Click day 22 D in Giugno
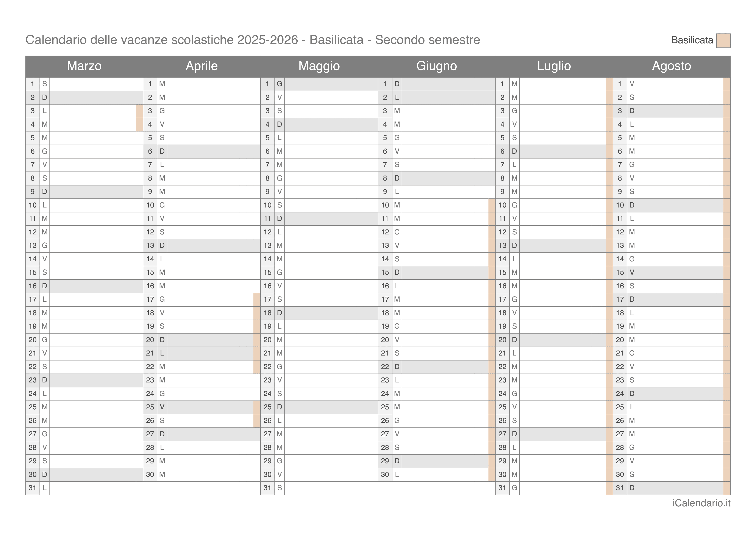756x535 pixels. click(436, 367)
